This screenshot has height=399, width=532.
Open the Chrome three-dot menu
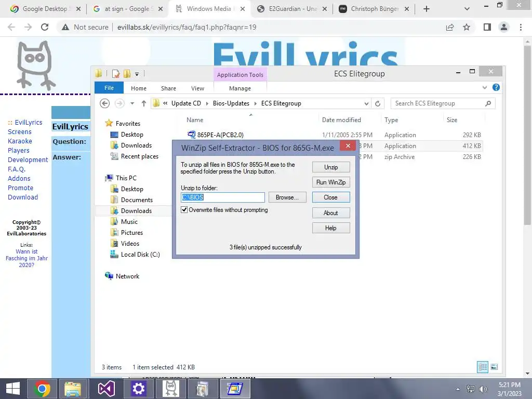[521, 27]
